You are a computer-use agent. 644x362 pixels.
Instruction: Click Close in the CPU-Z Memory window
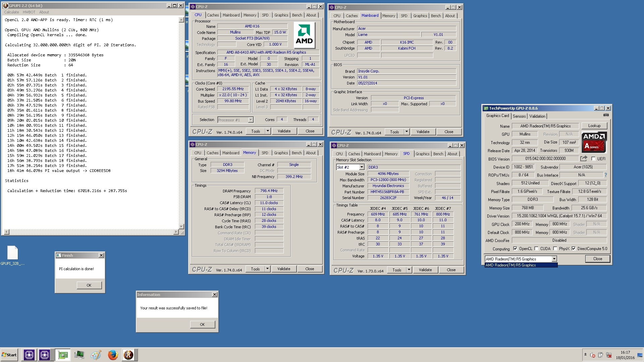point(310,269)
